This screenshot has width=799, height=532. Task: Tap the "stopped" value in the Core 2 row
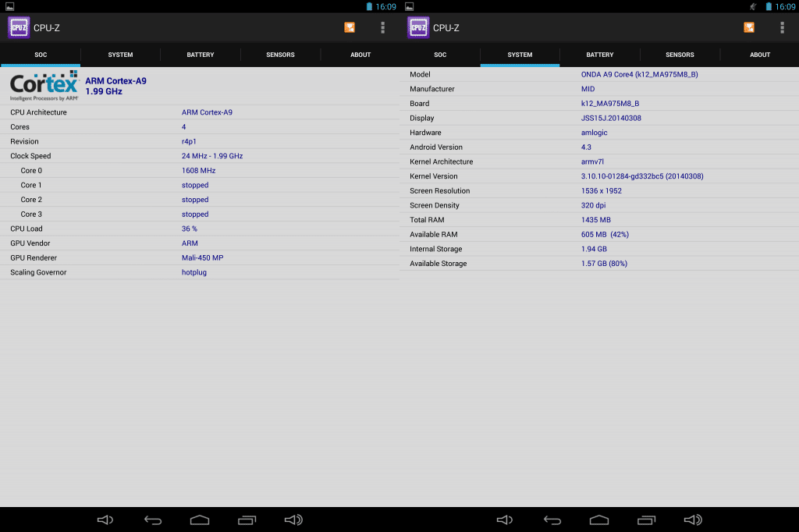(195, 200)
